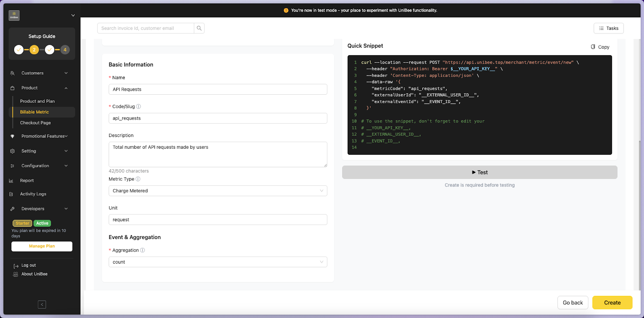Screen dimensions: 644x318
Task: Click the Copy snippet icon
Action: point(593,47)
